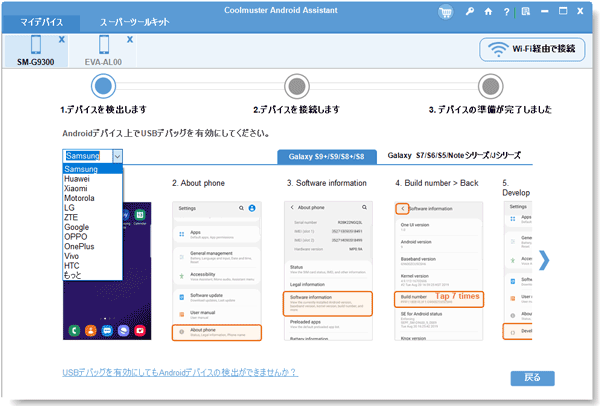
Task: Choose Vivo from brand list
Action: pos(92,256)
